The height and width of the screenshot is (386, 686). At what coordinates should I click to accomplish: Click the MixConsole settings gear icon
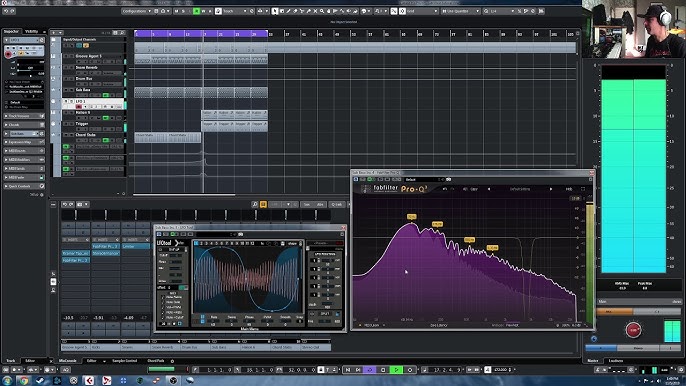172,361
